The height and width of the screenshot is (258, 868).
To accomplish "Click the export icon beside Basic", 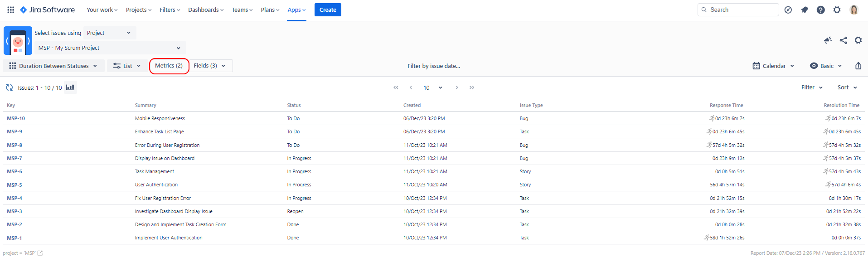I will (858, 66).
